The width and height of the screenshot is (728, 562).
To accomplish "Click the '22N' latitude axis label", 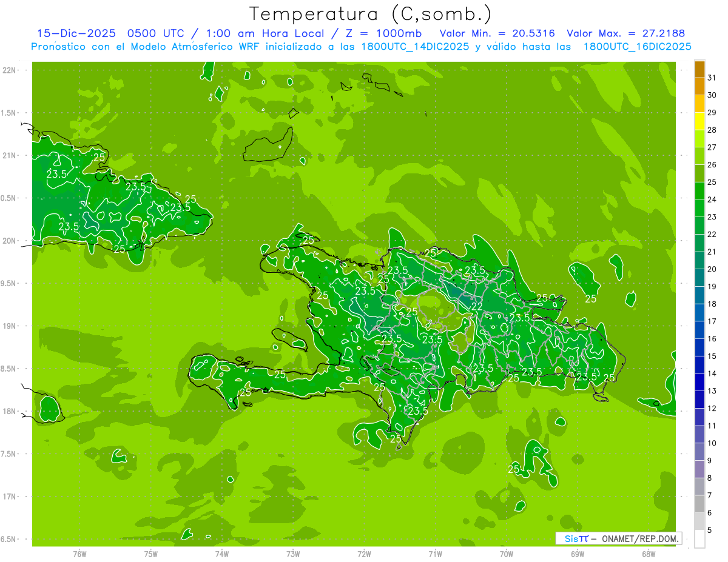I will point(9,70).
